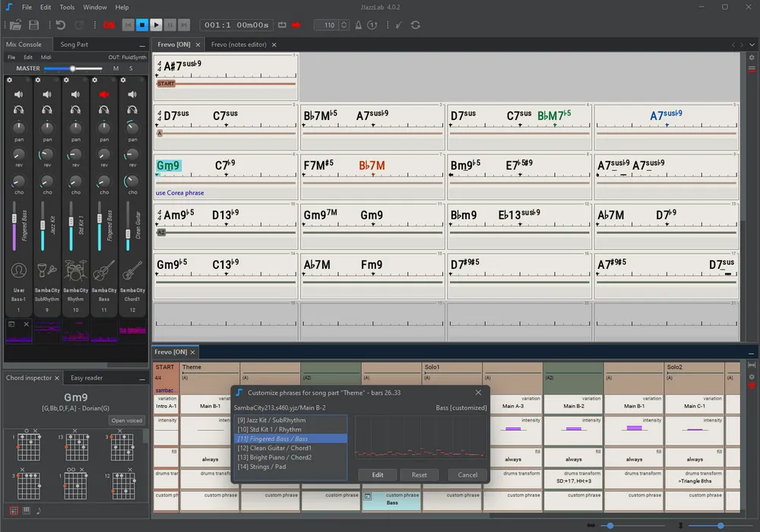The height and width of the screenshot is (532, 760).
Task: Switch to Frevo (notes editor) tab
Action: (239, 44)
